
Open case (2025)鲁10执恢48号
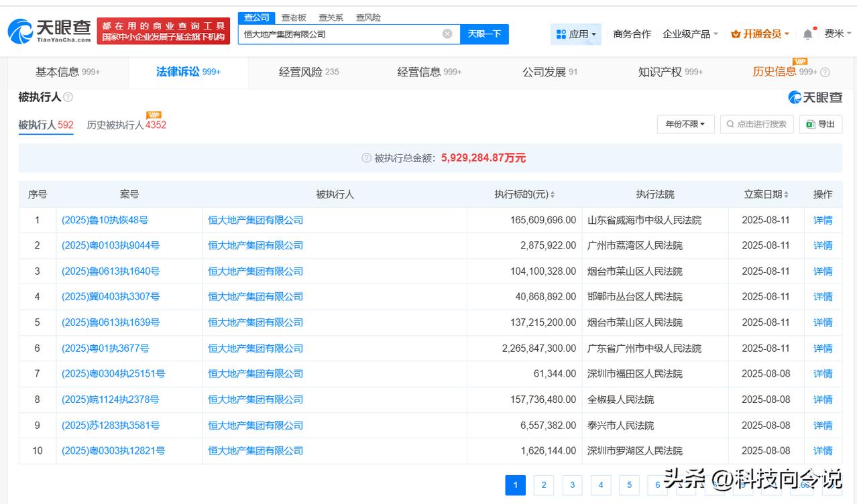[105, 220]
